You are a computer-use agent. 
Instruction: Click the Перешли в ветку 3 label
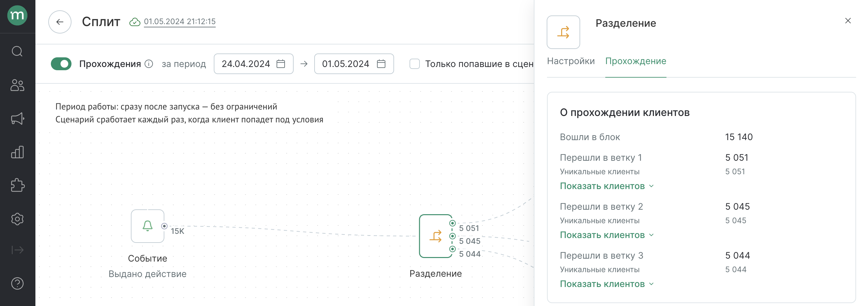click(601, 256)
